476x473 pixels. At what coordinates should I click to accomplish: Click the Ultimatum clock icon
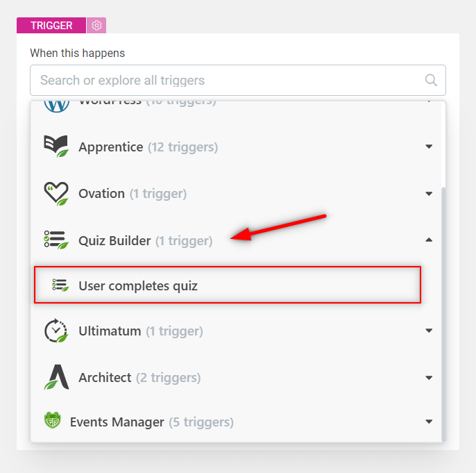[56, 331]
